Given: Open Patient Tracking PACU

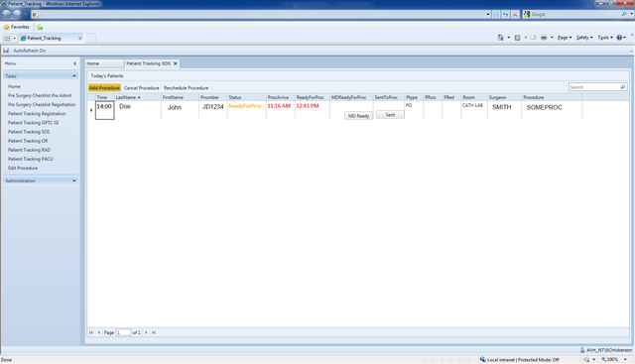Looking at the screenshot, I should [x=31, y=159].
